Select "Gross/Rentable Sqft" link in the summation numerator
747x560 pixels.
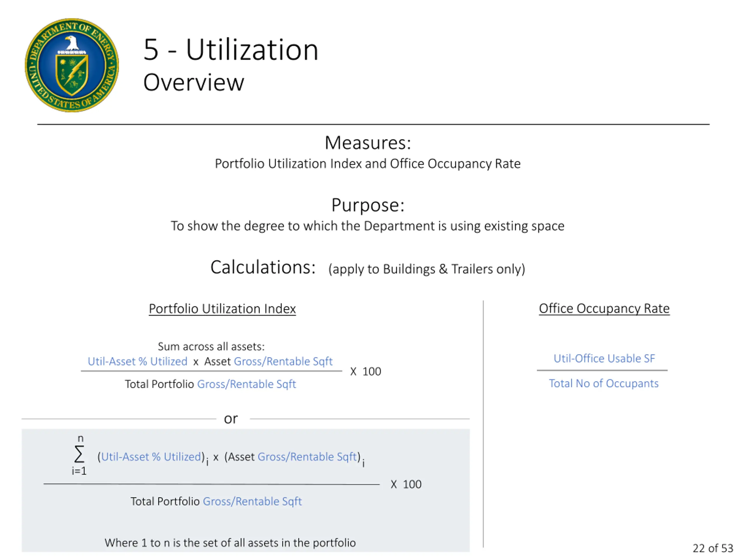[307, 456]
